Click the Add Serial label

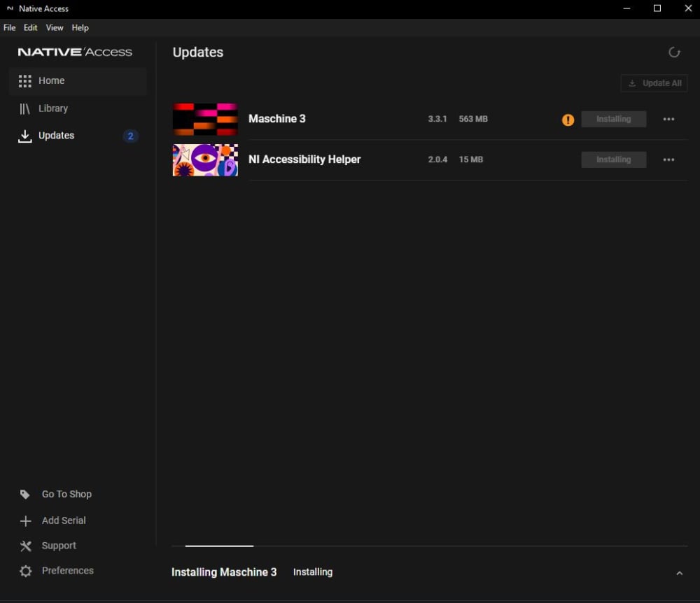click(x=64, y=520)
